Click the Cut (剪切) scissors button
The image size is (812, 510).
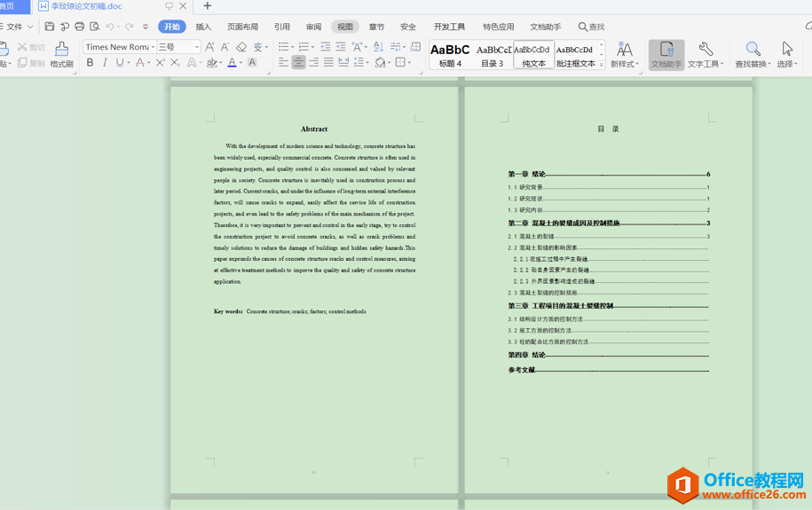pos(31,47)
